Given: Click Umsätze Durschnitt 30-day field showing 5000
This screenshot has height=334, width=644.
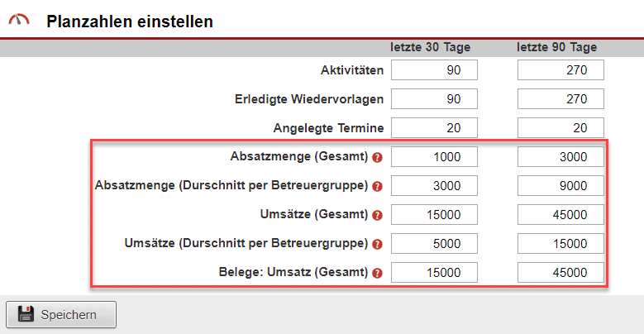Looking at the screenshot, I should point(434,244).
